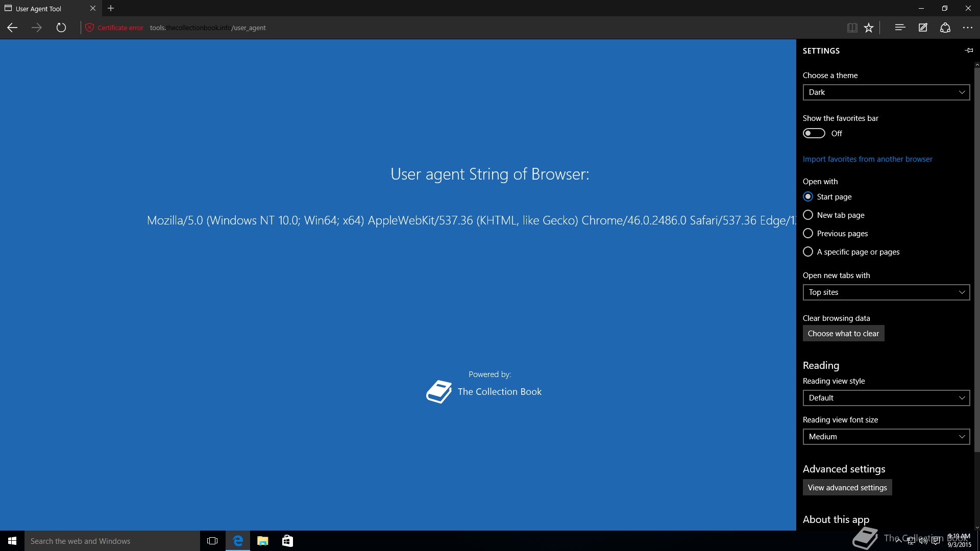Open Reading view book icon

[x=852, y=28]
